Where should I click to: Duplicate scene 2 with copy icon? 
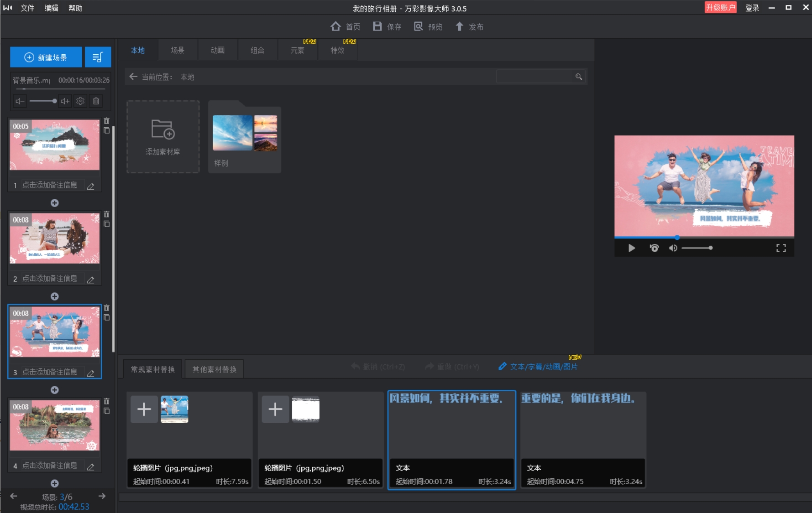106,224
